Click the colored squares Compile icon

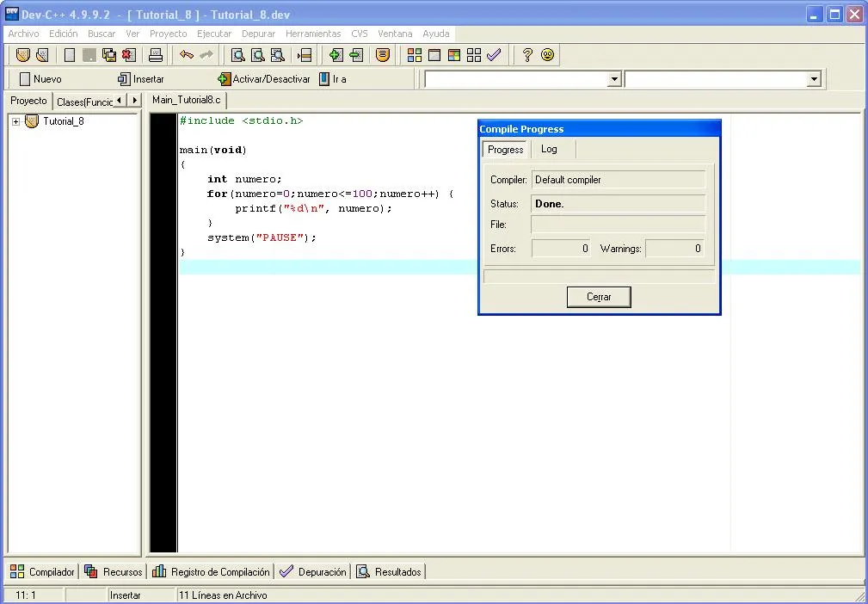[414, 55]
